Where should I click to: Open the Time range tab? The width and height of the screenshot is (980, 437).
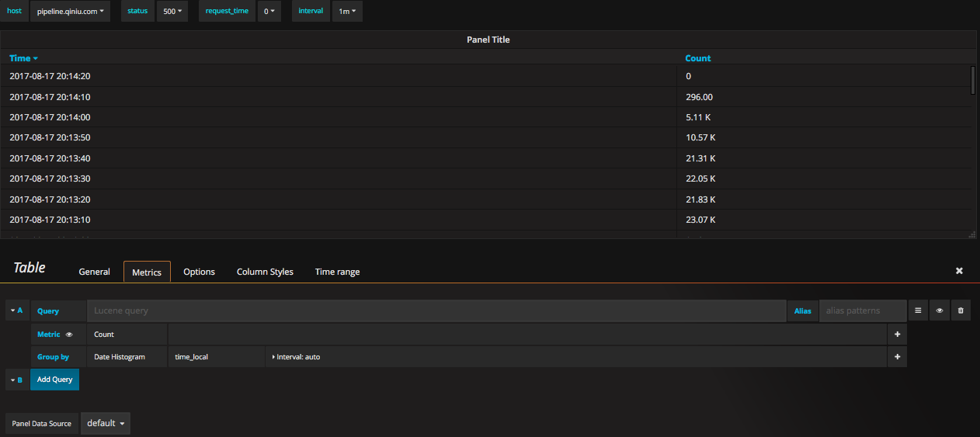(x=337, y=272)
